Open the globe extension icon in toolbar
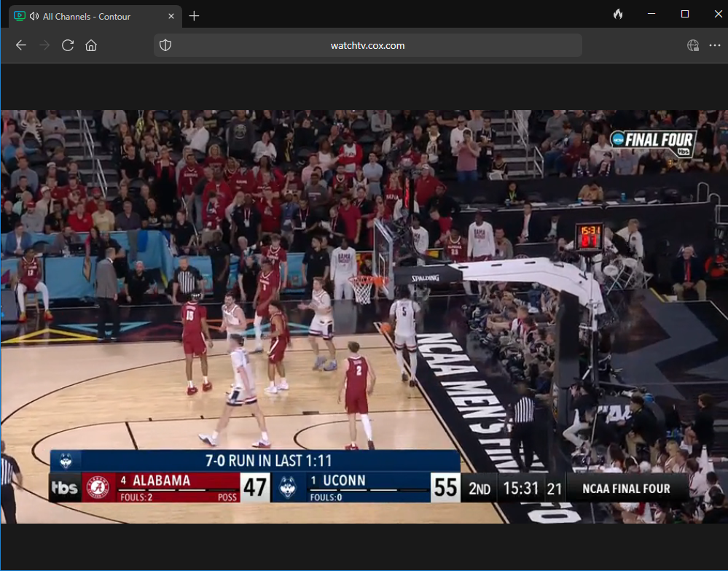This screenshot has width=728, height=571. (693, 45)
